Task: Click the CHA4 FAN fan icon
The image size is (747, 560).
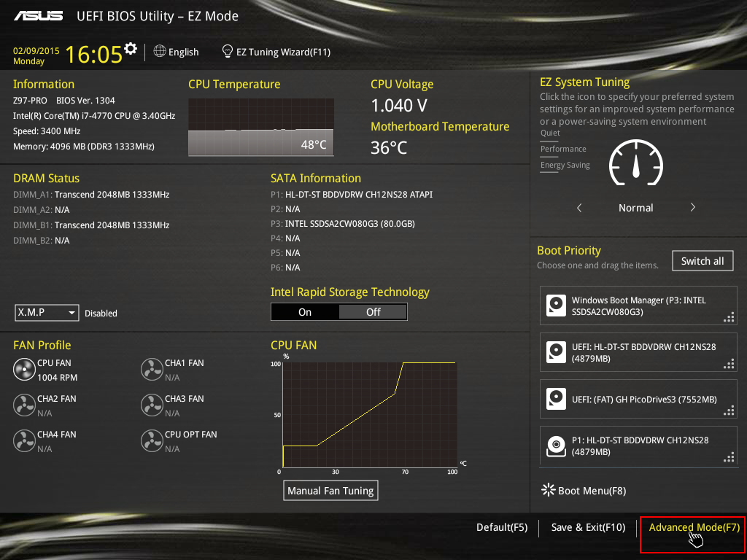Action: pyautogui.click(x=24, y=441)
